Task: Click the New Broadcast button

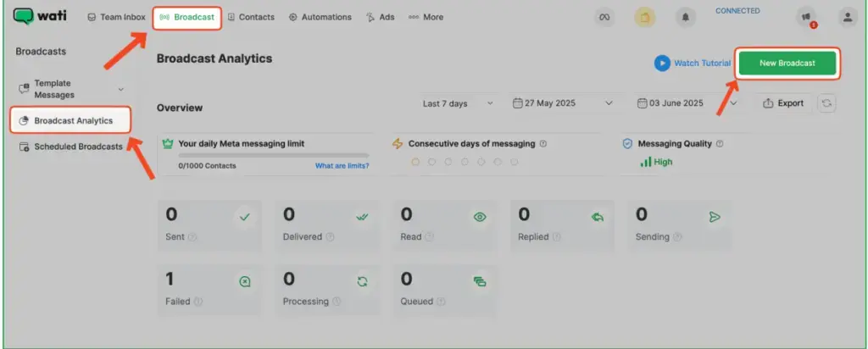Action: [787, 63]
